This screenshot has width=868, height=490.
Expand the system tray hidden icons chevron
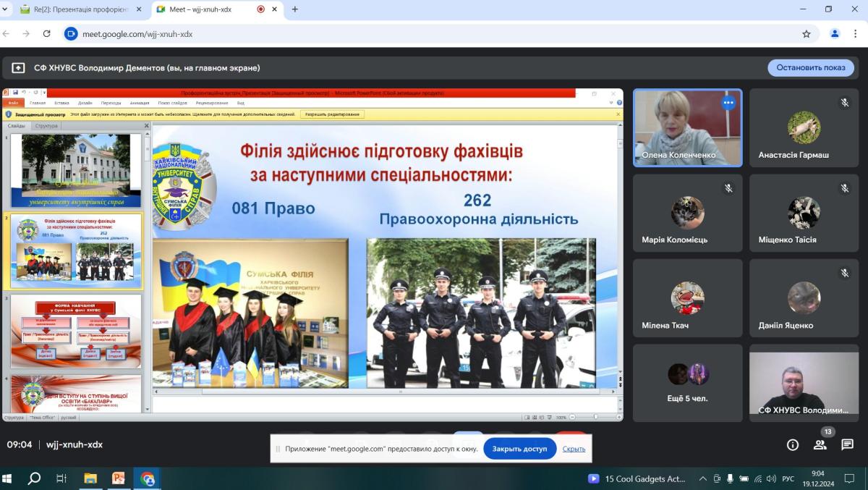click(702, 478)
